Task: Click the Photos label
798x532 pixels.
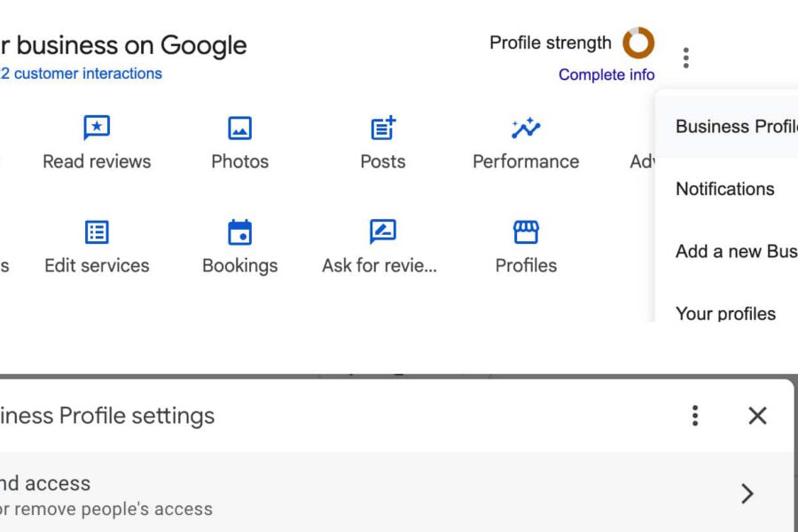Action: (239, 161)
